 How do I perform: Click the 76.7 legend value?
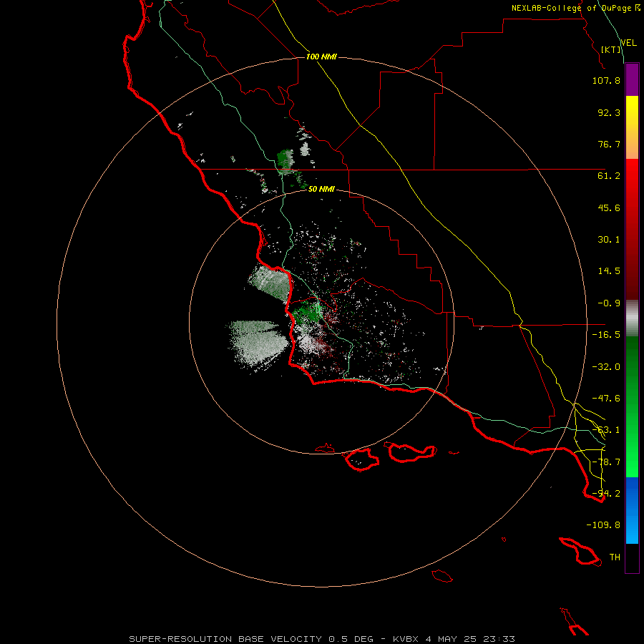[609, 144]
